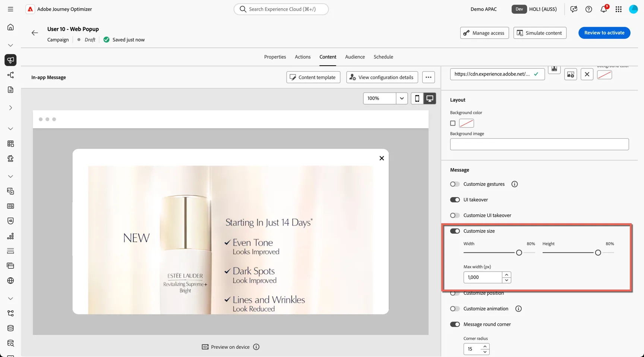The image size is (644, 357).
Task: Enable the Customize animation switch
Action: [455, 309]
